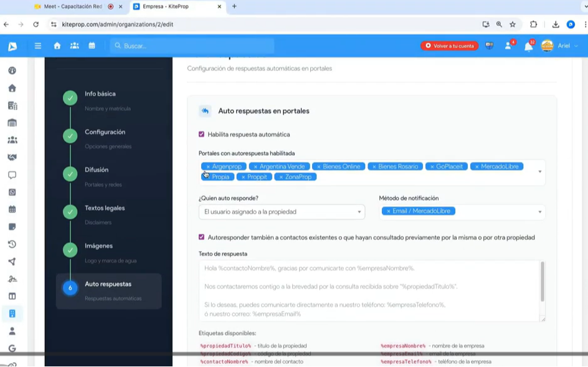Image resolution: width=588 pixels, height=367 pixels.
Task: Expand portals con autorespuesta dropdown arrow
Action: (540, 171)
